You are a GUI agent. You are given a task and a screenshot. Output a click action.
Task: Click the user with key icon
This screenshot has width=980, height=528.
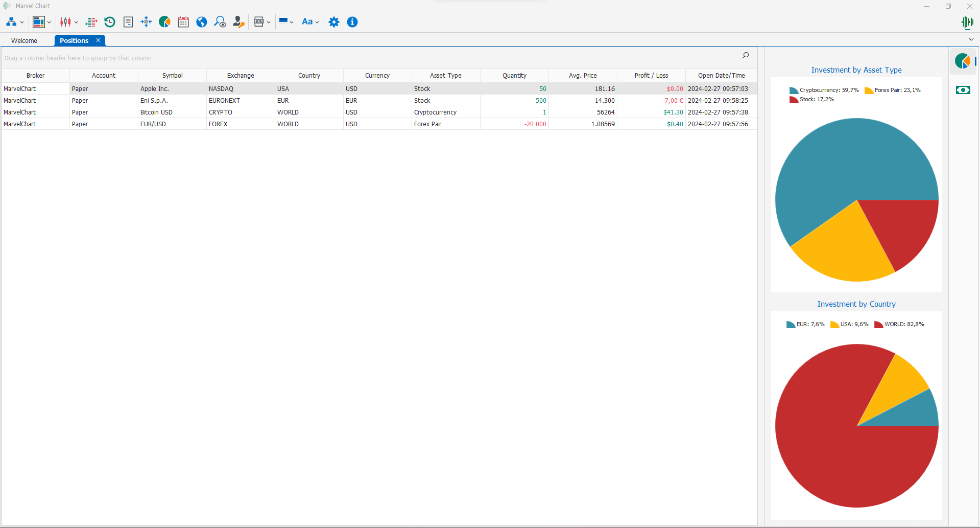(238, 22)
